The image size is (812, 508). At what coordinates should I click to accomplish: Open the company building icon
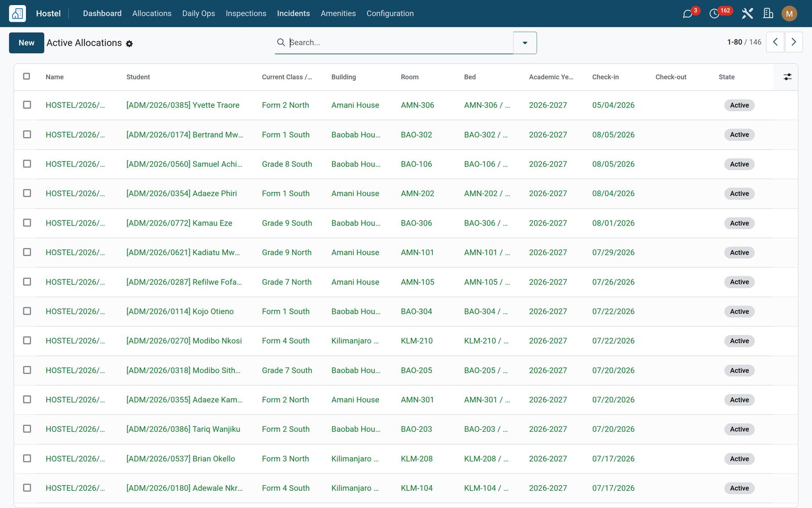tap(768, 14)
